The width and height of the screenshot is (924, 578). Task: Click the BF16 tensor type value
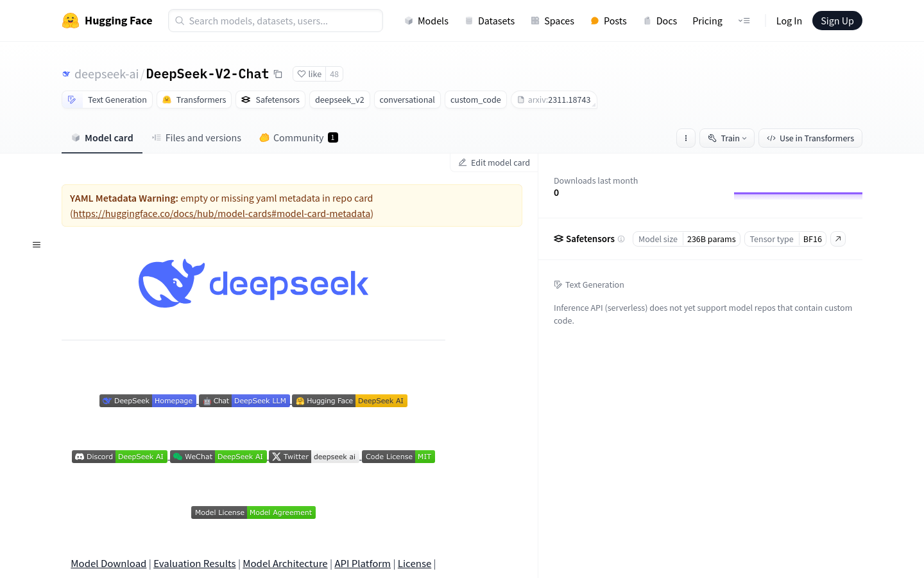(x=812, y=239)
